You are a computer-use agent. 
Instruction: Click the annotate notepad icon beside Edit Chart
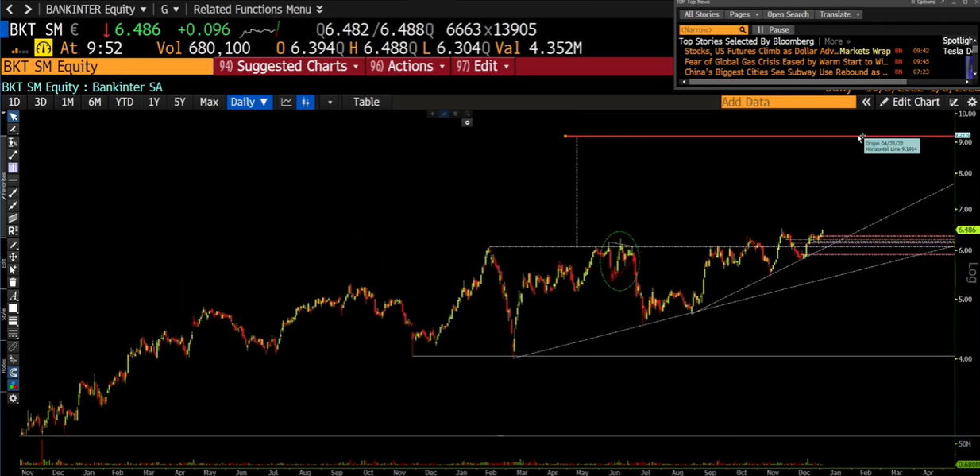pos(954,102)
